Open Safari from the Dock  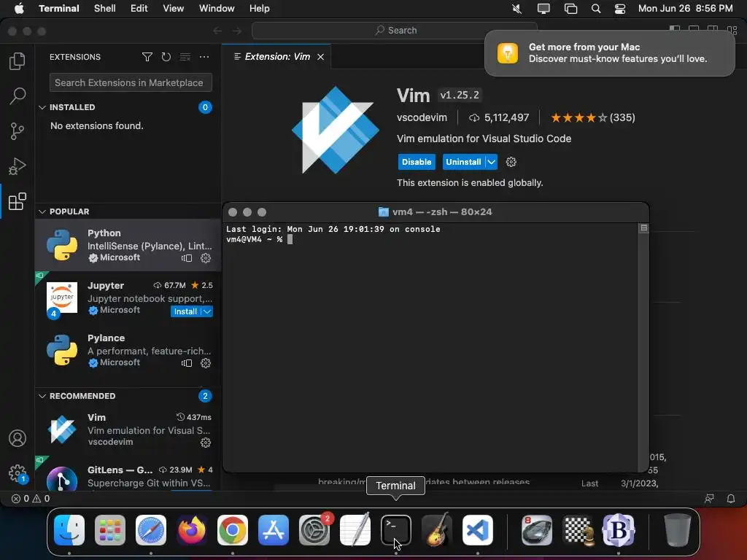pyautogui.click(x=151, y=530)
